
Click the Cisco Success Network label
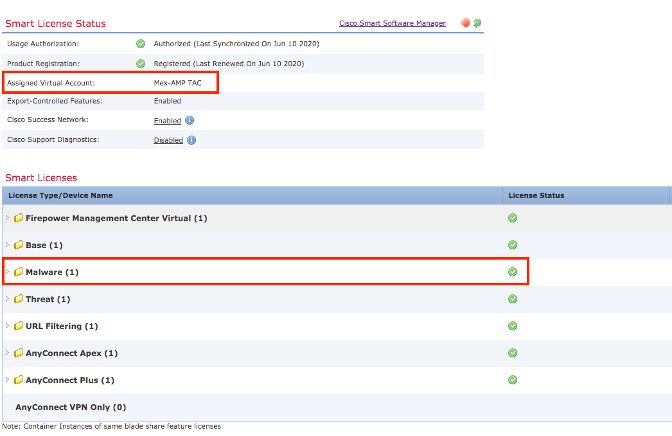[48, 120]
